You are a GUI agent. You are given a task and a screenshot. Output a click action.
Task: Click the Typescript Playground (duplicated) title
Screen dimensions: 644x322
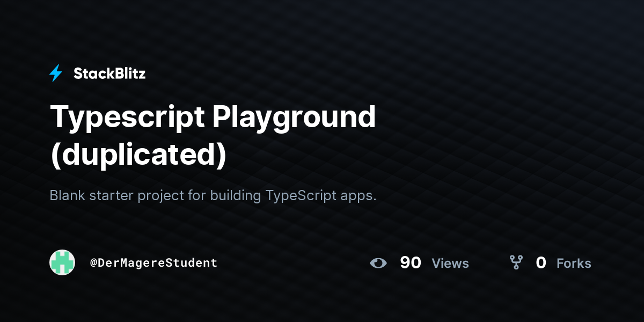pos(213,117)
